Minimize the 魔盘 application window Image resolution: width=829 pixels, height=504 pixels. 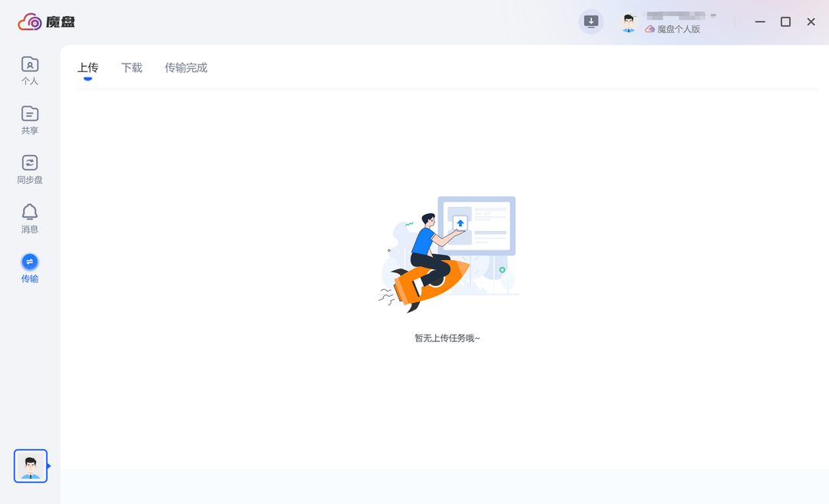760,21
